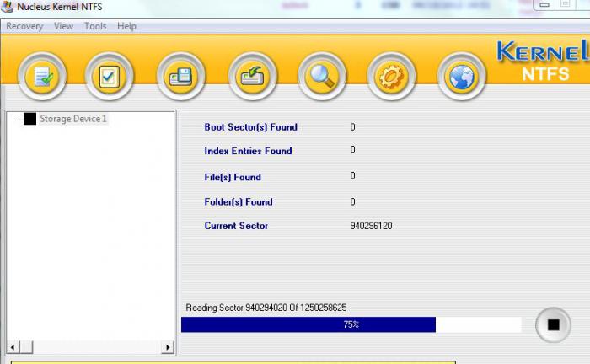Open the View menu
Viewport: 590px width, 364px height.
(x=63, y=26)
